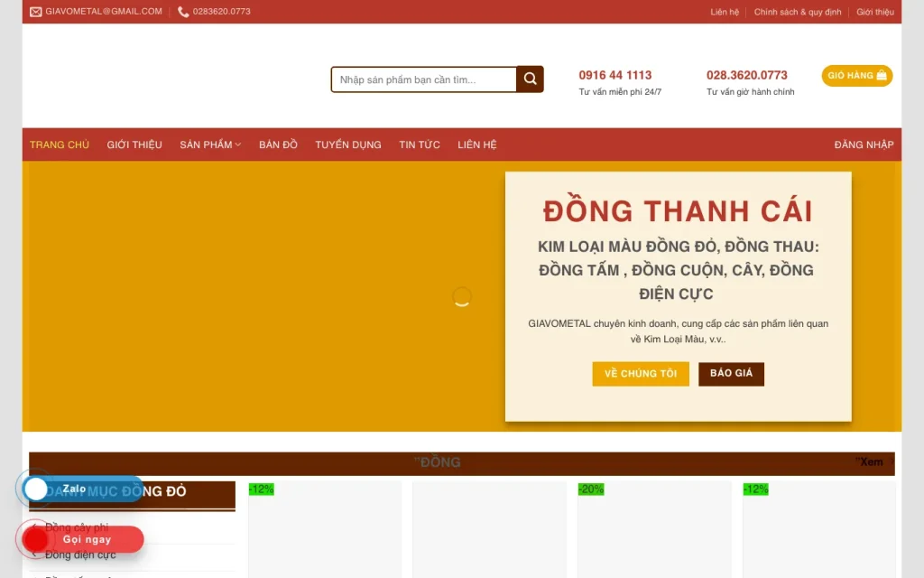The image size is (924, 578).
Task: Click the ĐỒNG THANH CÁI banner heading
Action: pyautogui.click(x=678, y=211)
